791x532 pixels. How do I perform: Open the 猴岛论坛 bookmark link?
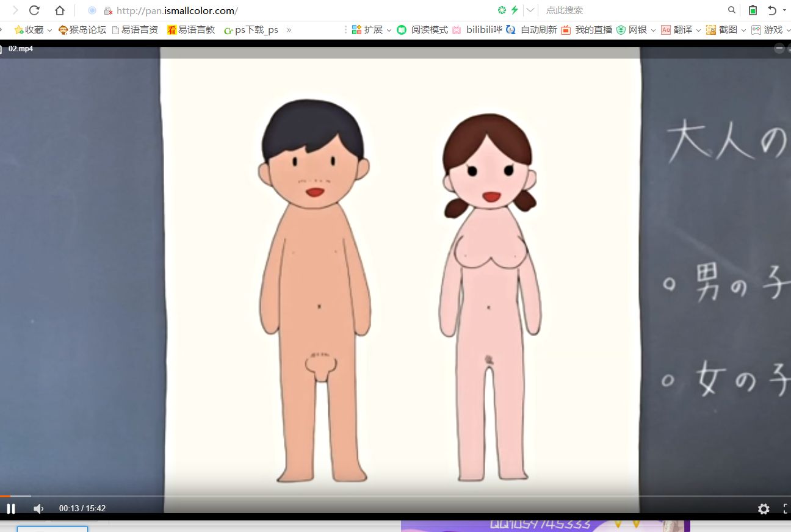(82, 30)
